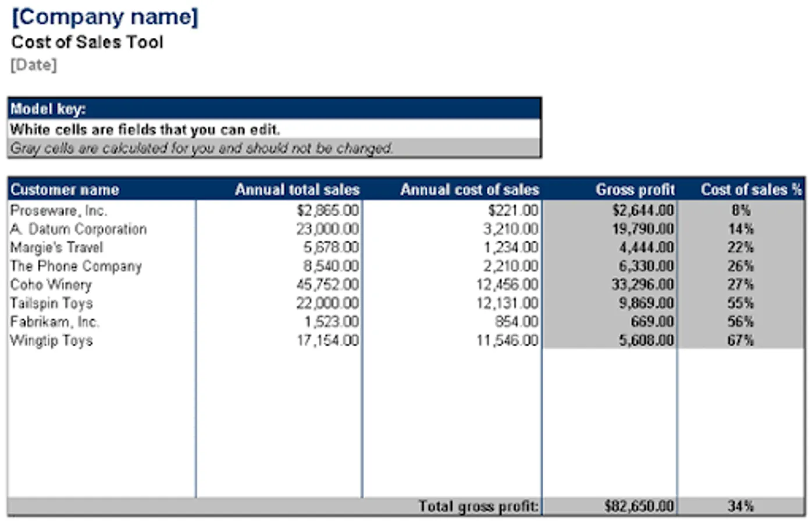Click the $221.00 cost of sales cell
This screenshot has height=523, width=812.
tap(452, 210)
